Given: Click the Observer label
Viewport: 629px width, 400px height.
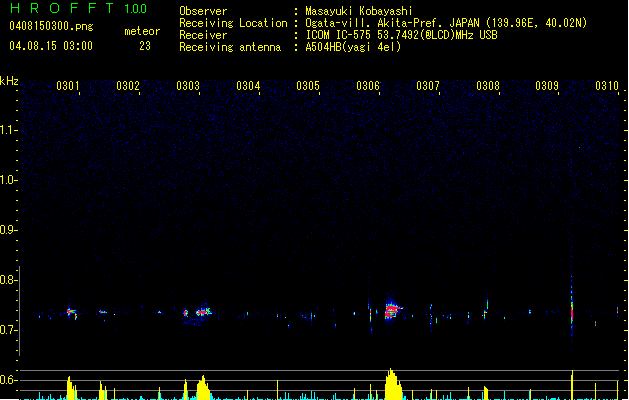Looking at the screenshot, I should click(203, 11).
